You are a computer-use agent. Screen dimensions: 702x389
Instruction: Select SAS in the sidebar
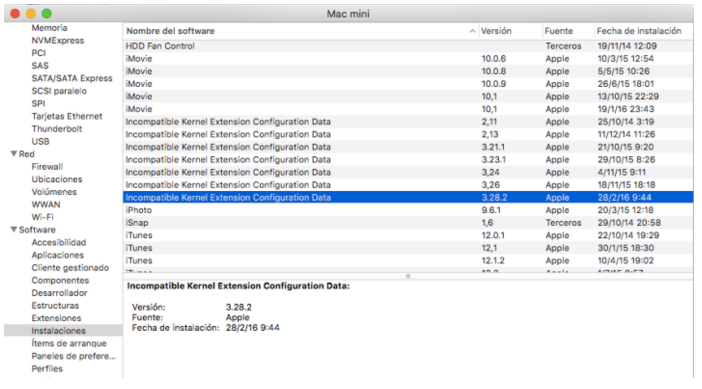[x=40, y=65]
